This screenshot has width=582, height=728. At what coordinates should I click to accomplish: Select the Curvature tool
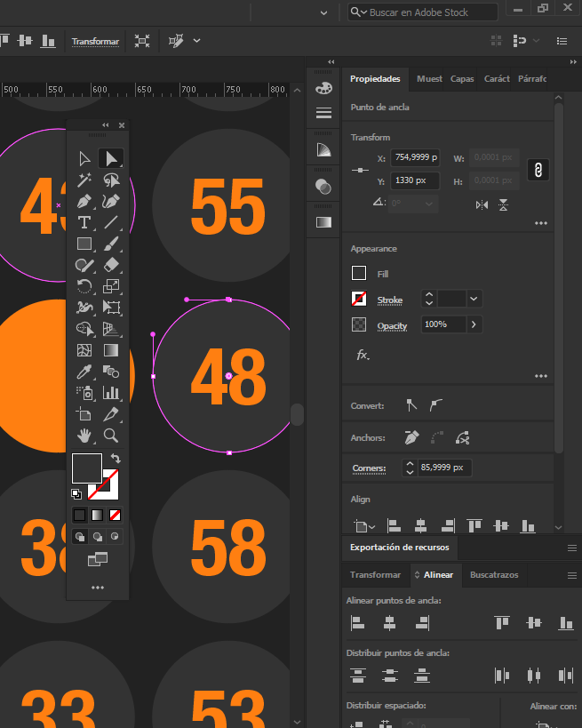pos(111,201)
